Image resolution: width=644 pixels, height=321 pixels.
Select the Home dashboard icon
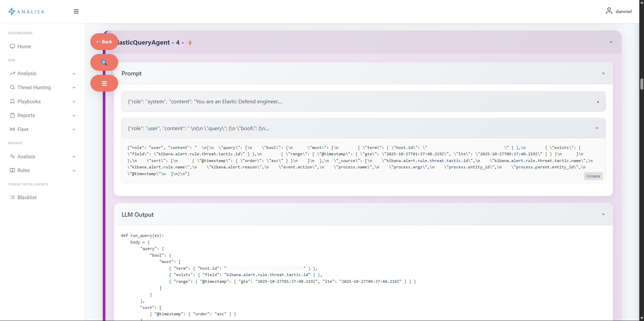12,46
